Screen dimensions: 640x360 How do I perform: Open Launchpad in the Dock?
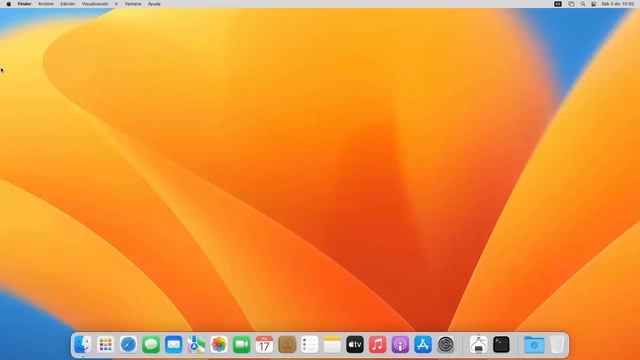tap(106, 345)
